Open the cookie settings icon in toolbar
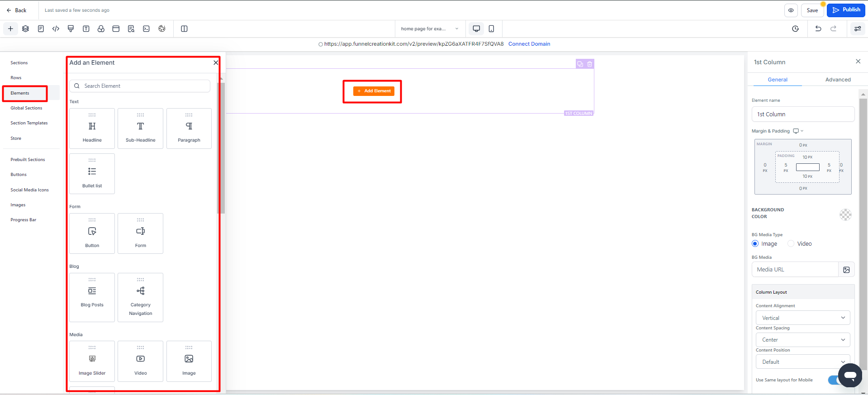Image resolution: width=868 pixels, height=395 pixels. [162, 29]
